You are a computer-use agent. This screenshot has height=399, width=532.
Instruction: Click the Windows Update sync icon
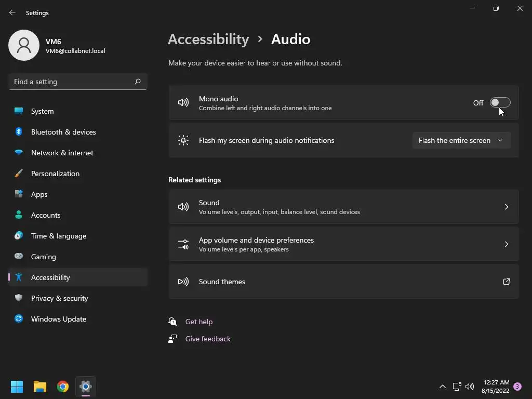click(19, 319)
